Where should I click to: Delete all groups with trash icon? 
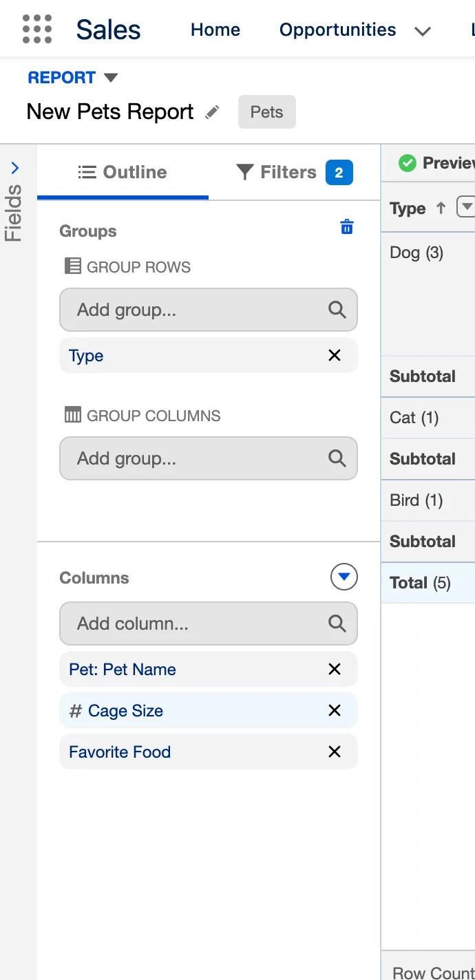coord(347,227)
